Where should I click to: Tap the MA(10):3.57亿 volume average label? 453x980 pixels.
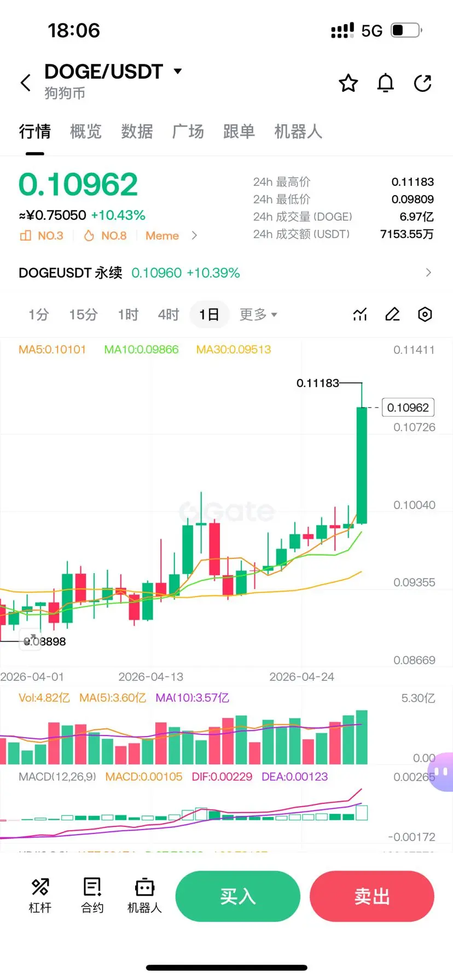point(192,698)
